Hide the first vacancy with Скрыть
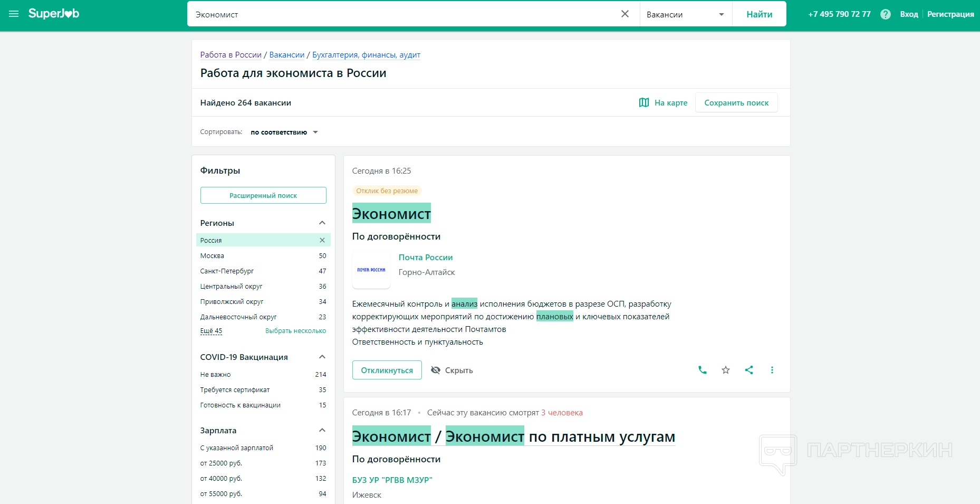Viewport: 980px width, 504px height. [x=452, y=370]
